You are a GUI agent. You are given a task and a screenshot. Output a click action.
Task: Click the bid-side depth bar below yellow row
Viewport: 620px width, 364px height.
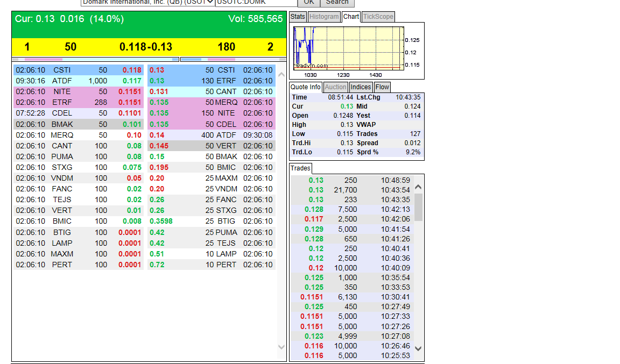[x=95, y=59]
